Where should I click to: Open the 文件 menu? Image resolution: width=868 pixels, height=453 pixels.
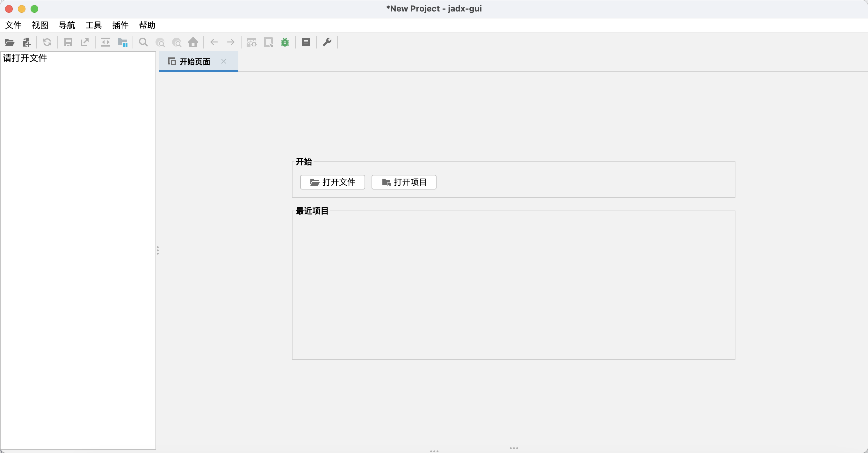coord(13,25)
